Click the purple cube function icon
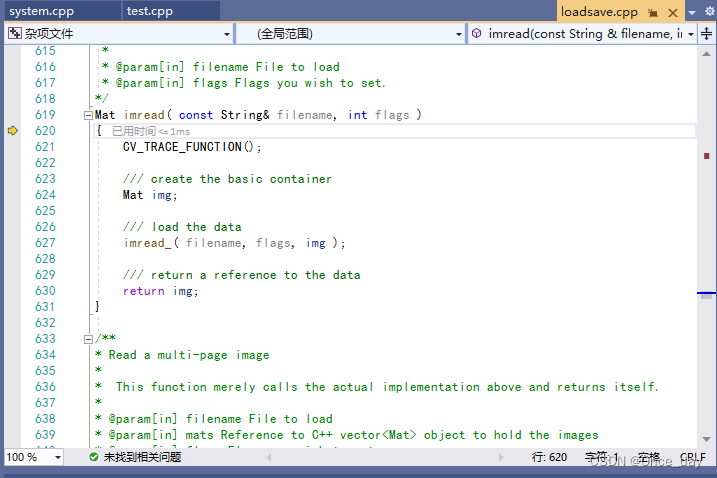This screenshot has width=717, height=478. pos(476,33)
